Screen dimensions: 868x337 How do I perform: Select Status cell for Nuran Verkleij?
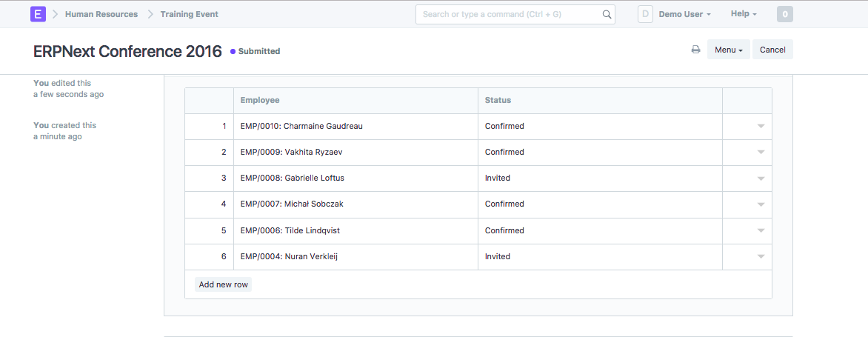click(600, 257)
